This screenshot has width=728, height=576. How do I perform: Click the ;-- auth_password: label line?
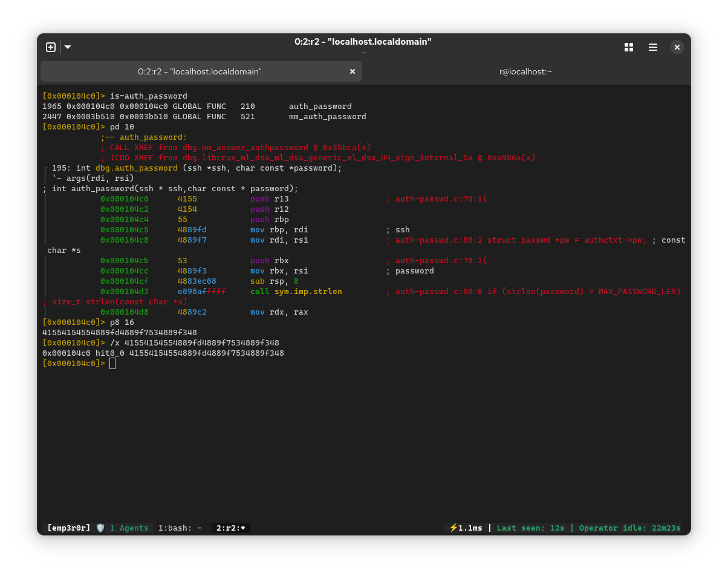point(144,137)
